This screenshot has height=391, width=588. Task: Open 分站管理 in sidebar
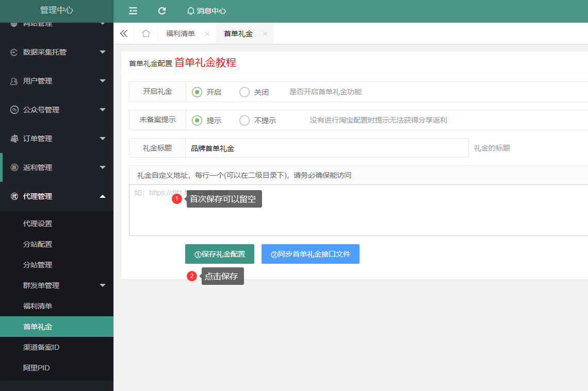coord(38,265)
